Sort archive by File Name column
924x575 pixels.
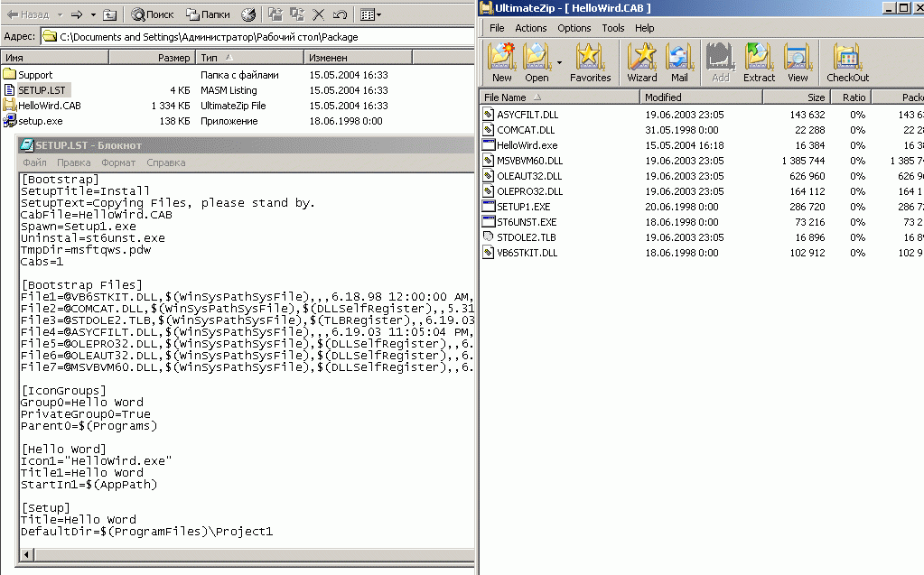559,97
